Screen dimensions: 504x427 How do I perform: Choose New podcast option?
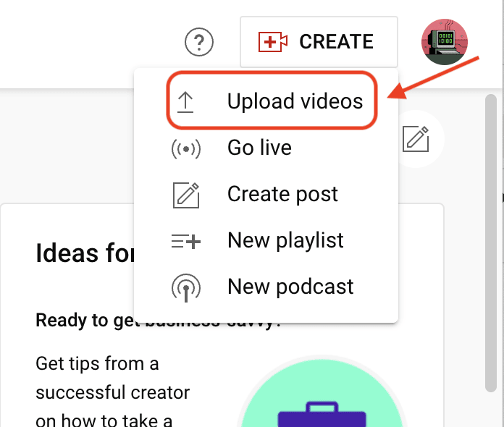[266, 287]
